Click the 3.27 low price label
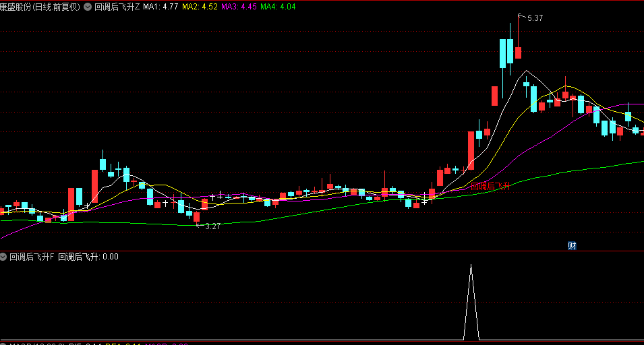644x345 pixels. pos(212,226)
